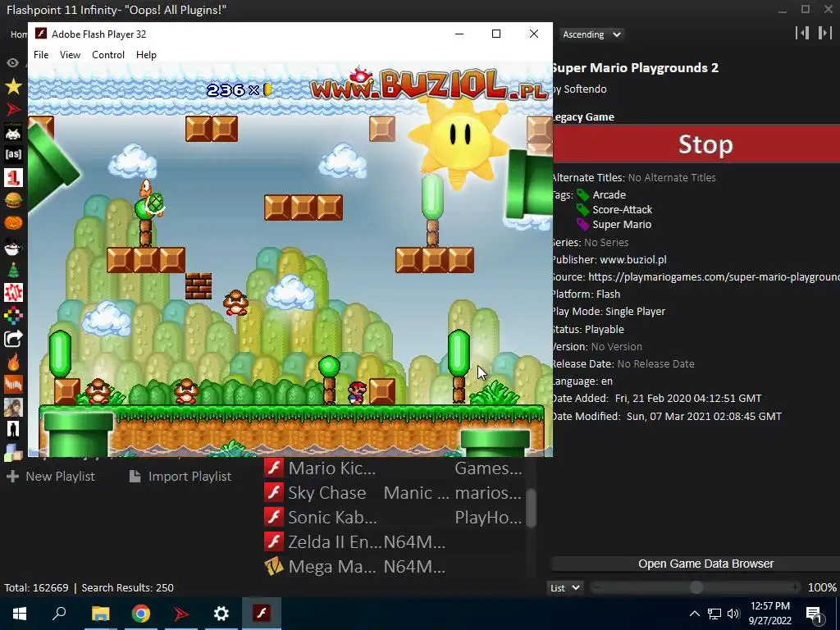Jump to previous game with skip-back icon

(802, 33)
